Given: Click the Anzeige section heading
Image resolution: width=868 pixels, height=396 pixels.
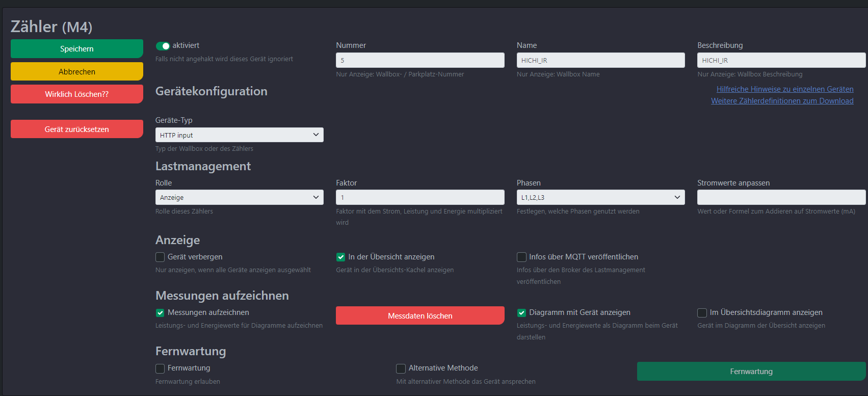Looking at the screenshot, I should [x=178, y=240].
